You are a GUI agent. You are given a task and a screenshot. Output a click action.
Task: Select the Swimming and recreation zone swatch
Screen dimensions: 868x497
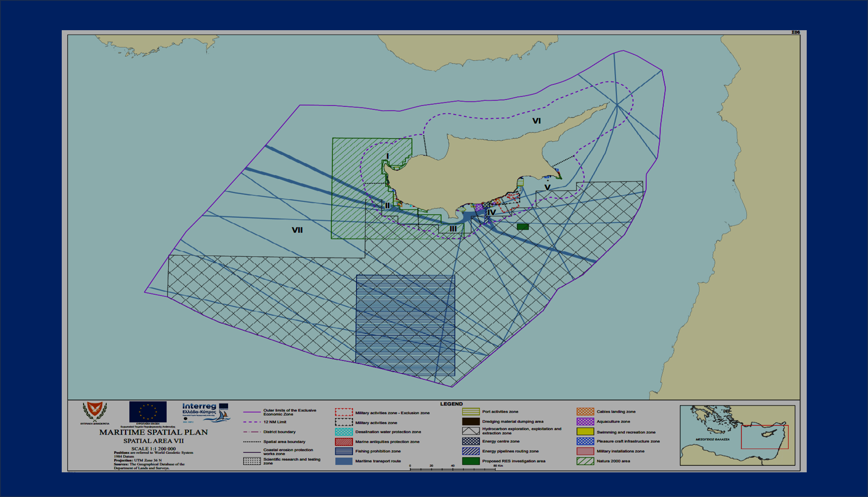pyautogui.click(x=585, y=432)
